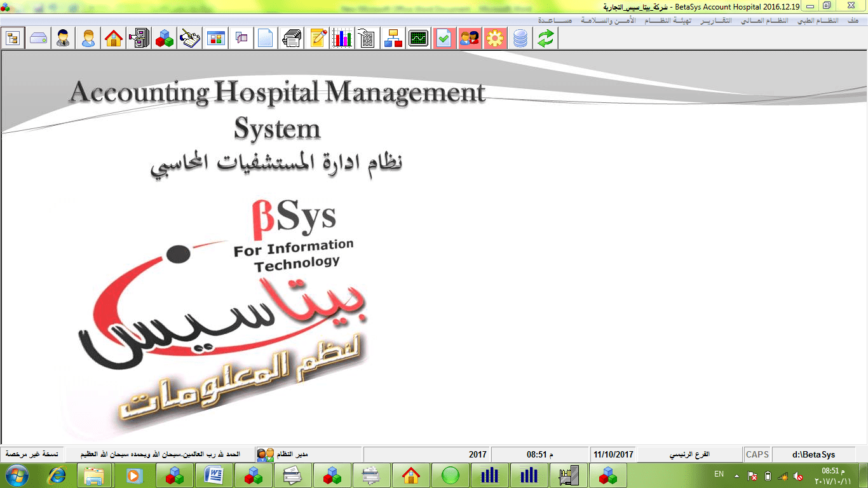Click the CAPS indicator in status bar
Image resolution: width=868 pixels, height=488 pixels.
pos(757,454)
